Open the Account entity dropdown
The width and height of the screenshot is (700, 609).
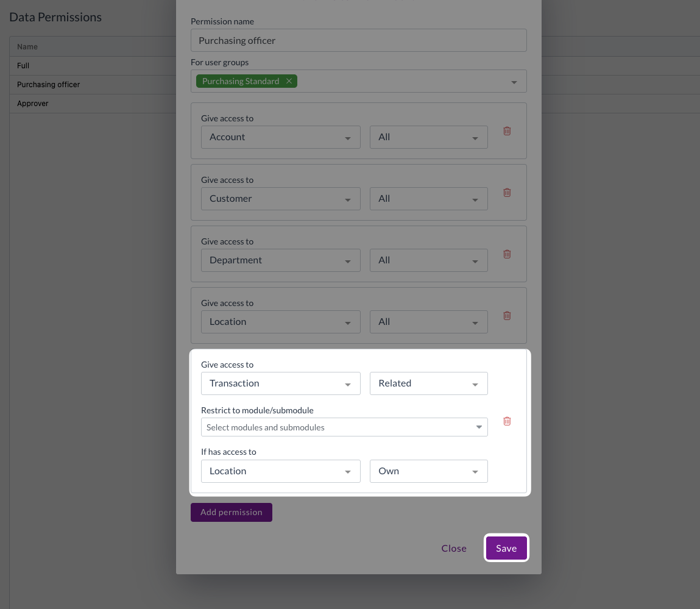[280, 137]
